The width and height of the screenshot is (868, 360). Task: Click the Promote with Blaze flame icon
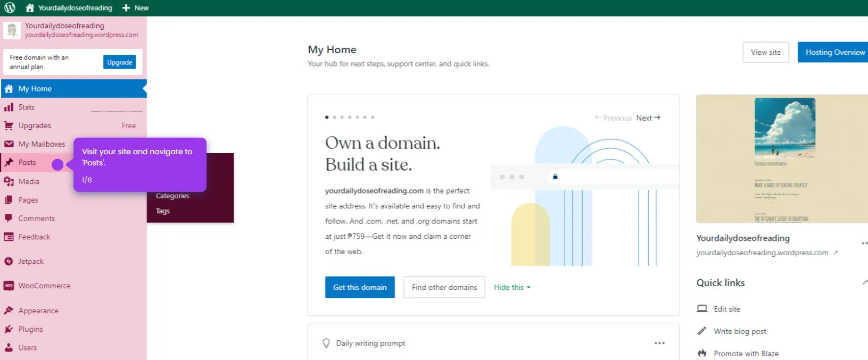click(x=702, y=354)
